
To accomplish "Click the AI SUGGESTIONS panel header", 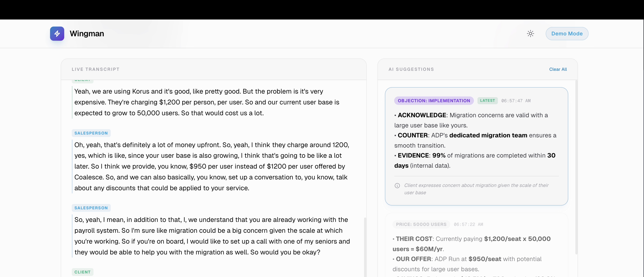I will click(x=411, y=69).
